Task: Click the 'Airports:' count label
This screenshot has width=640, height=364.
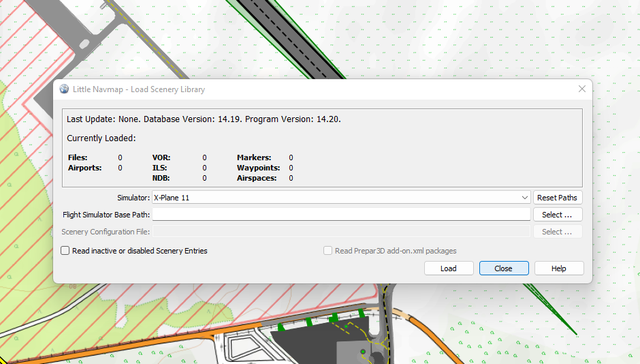Action: coord(84,168)
